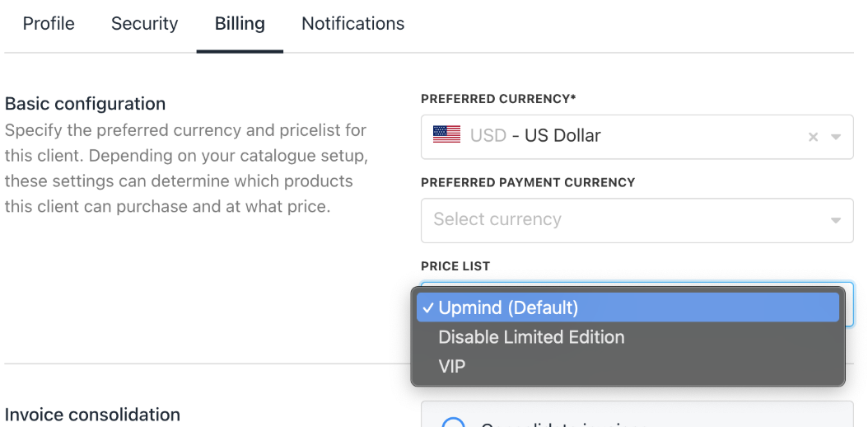Viewport: 868px width, 427px height.
Task: Click the active Billing tab
Action: click(x=240, y=24)
